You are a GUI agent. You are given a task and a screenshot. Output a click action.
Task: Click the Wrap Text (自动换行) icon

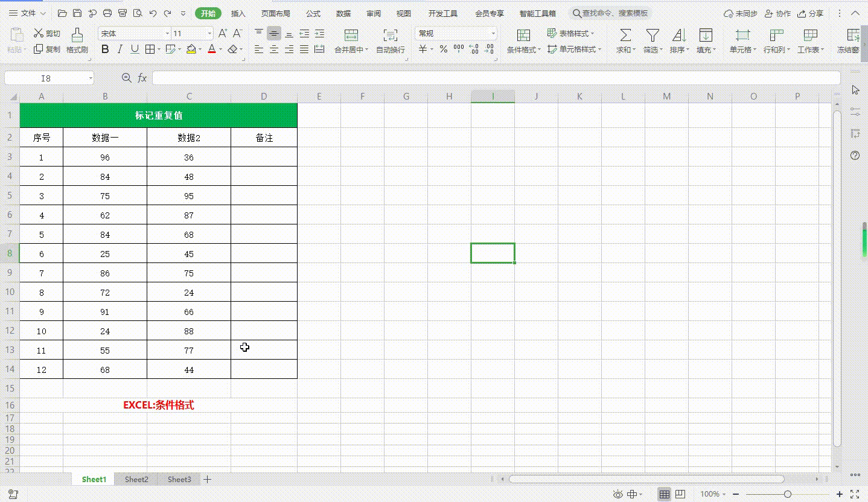tap(391, 35)
